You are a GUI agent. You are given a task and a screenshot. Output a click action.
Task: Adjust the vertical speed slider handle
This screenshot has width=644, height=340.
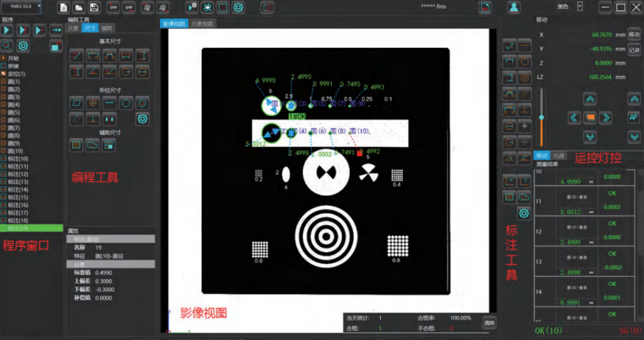(x=542, y=118)
